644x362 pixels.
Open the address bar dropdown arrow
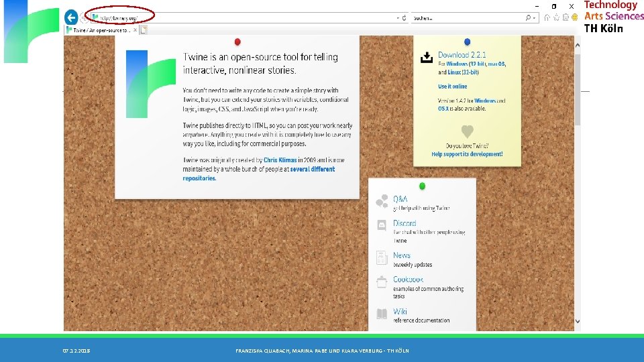click(x=398, y=18)
